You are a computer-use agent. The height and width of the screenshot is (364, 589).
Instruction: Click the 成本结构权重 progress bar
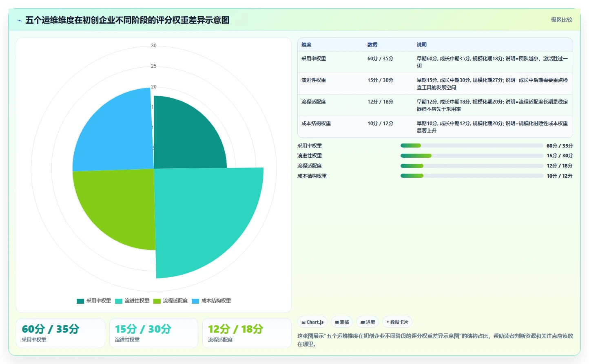472,176
